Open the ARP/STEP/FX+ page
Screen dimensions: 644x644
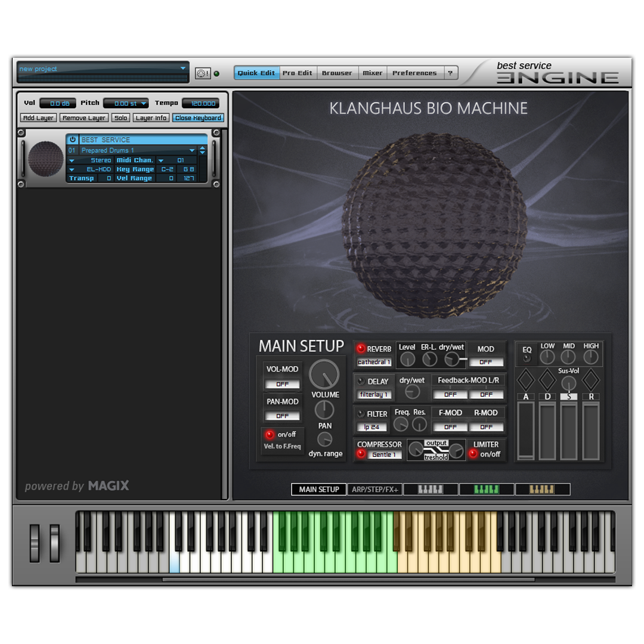point(374,490)
